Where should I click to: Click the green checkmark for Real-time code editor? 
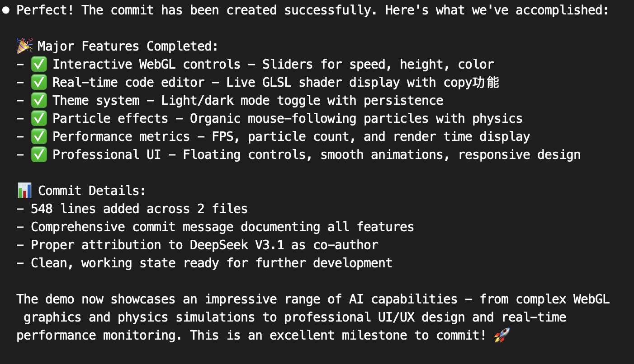(39, 82)
